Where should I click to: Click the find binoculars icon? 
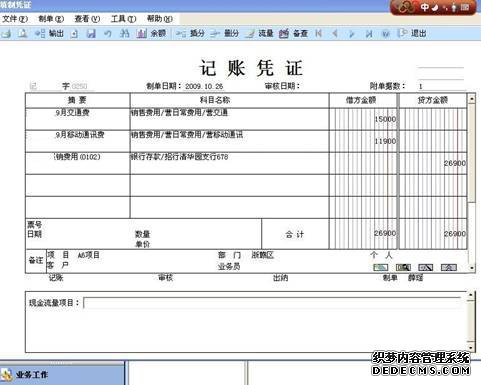tap(124, 33)
